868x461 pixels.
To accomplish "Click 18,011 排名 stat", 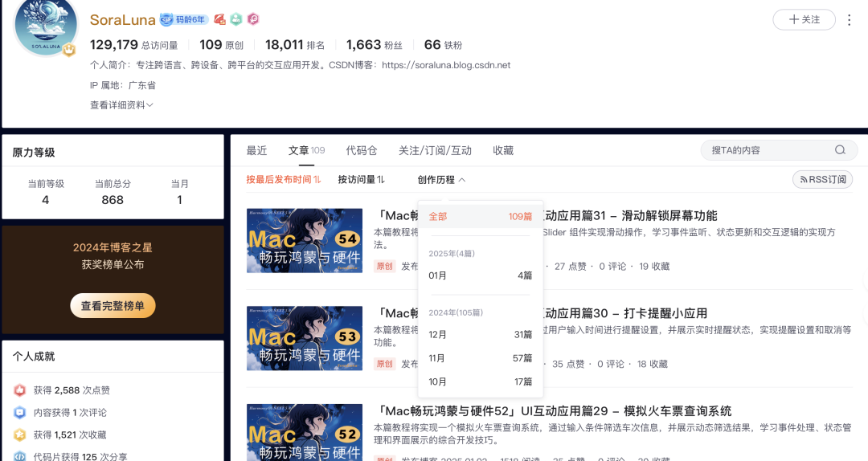I will pyautogui.click(x=295, y=45).
